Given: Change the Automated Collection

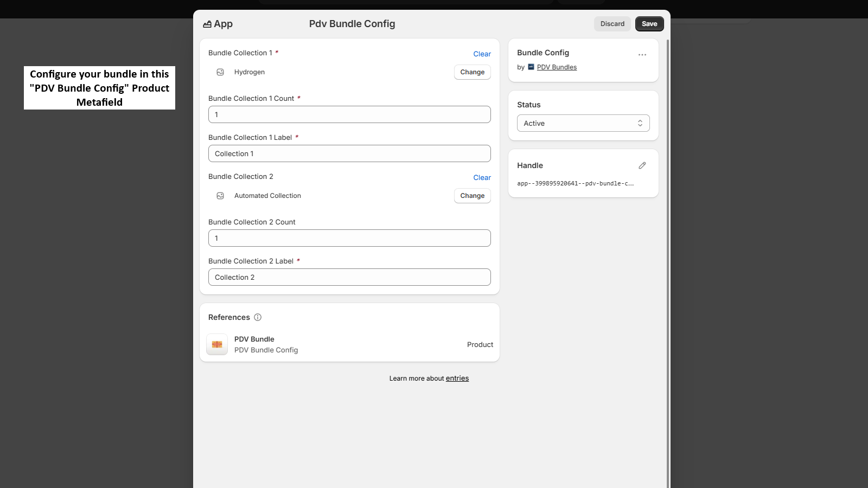Looking at the screenshot, I should (x=472, y=196).
